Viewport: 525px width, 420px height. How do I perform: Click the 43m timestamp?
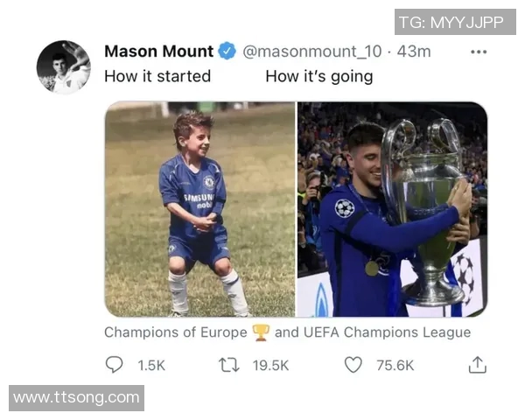point(414,52)
